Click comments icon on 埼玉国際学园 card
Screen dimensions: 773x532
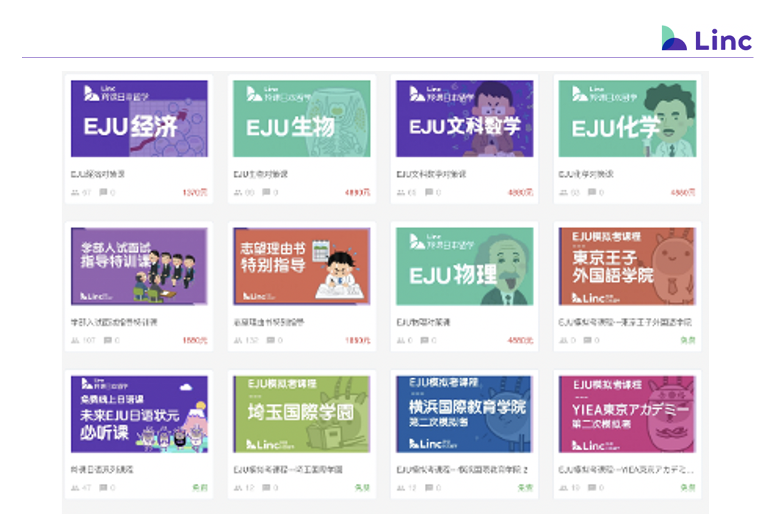click(266, 487)
